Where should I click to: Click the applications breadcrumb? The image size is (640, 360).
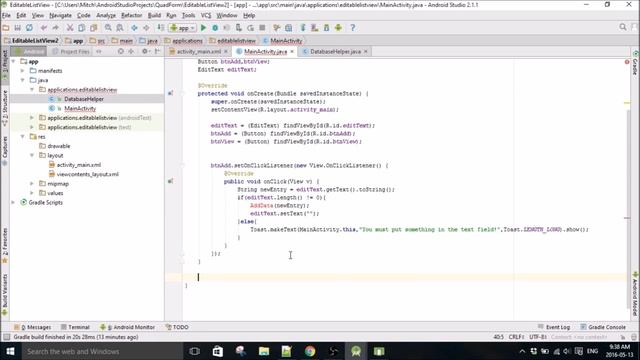coord(183,41)
